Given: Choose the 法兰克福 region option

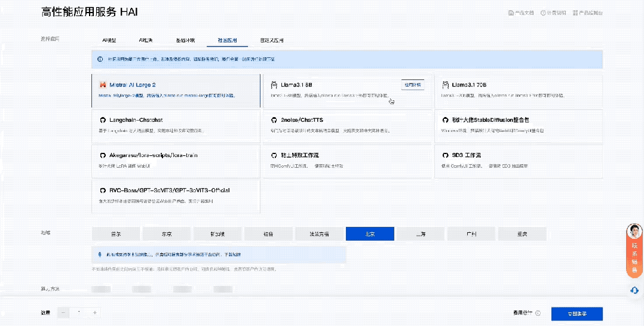Looking at the screenshot, I should 319,233.
